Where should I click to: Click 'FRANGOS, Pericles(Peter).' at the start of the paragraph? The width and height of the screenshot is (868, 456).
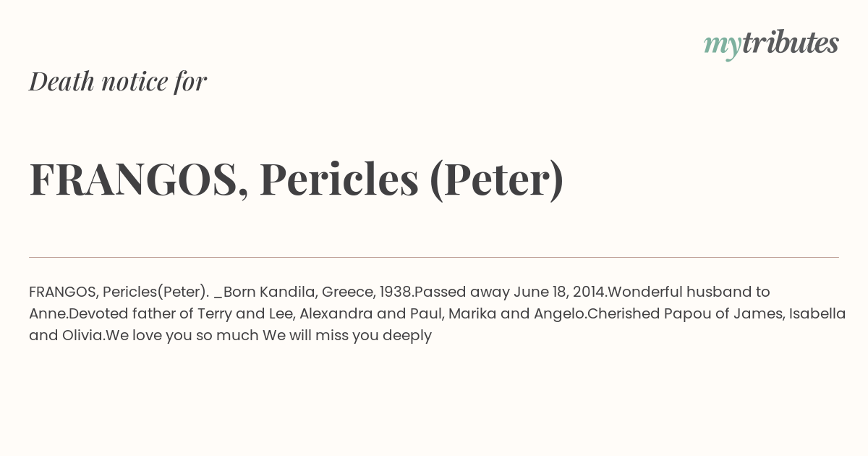point(119,292)
